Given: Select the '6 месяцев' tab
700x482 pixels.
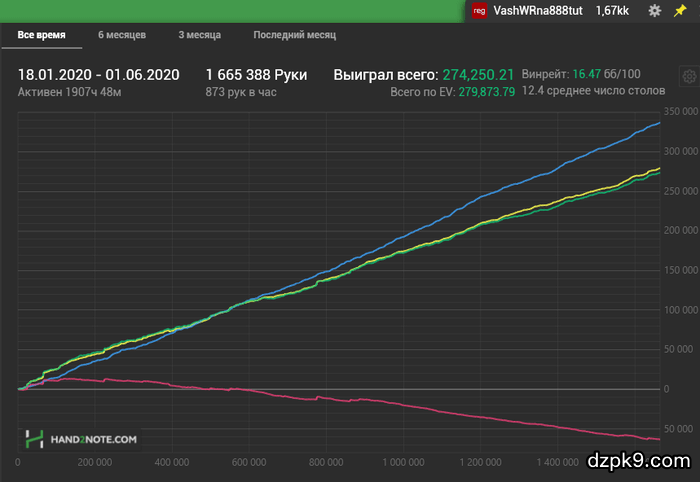Looking at the screenshot, I should point(122,35).
